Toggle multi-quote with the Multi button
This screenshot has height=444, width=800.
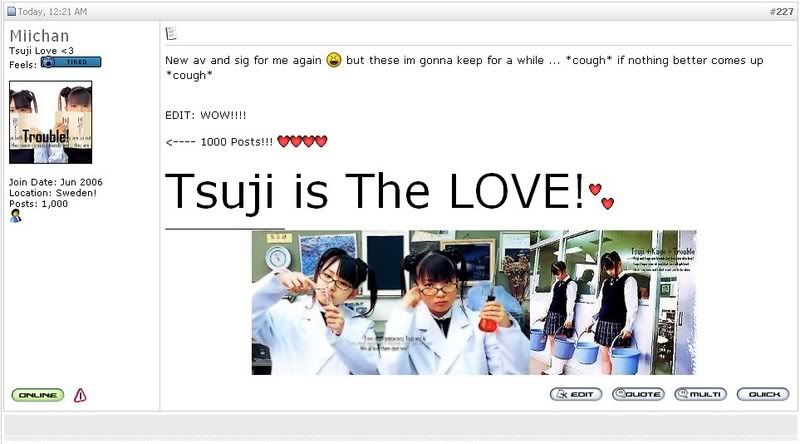tap(701, 394)
